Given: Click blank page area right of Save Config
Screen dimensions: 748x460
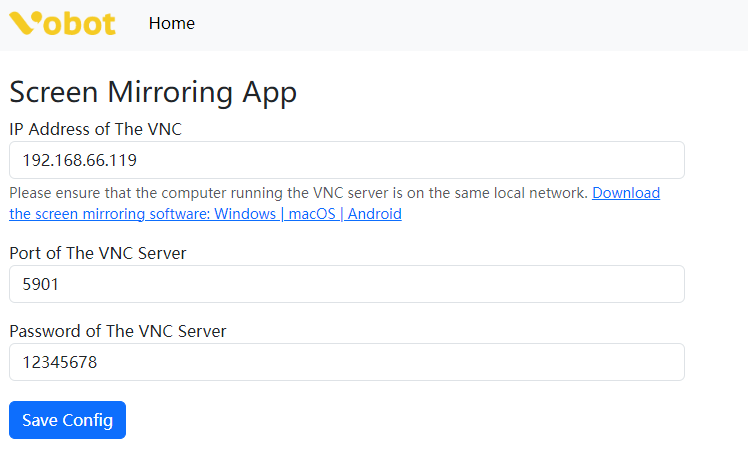Looking at the screenshot, I should (420, 420).
